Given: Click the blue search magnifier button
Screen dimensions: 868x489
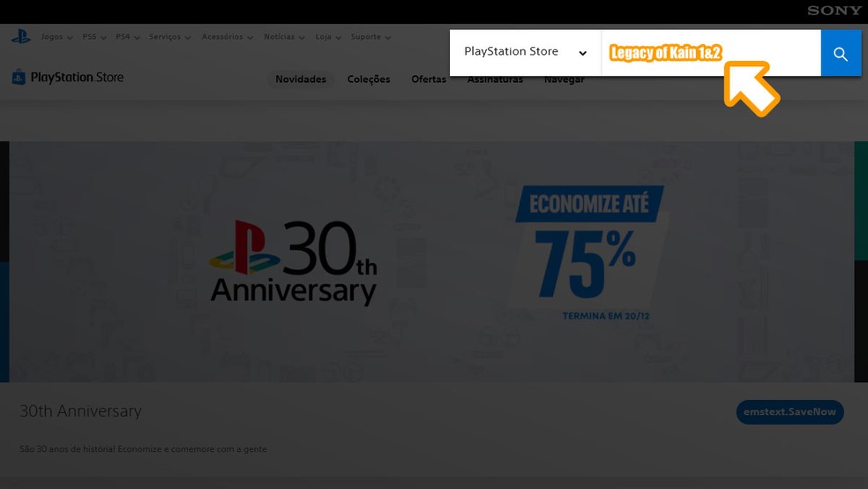Looking at the screenshot, I should click(841, 53).
